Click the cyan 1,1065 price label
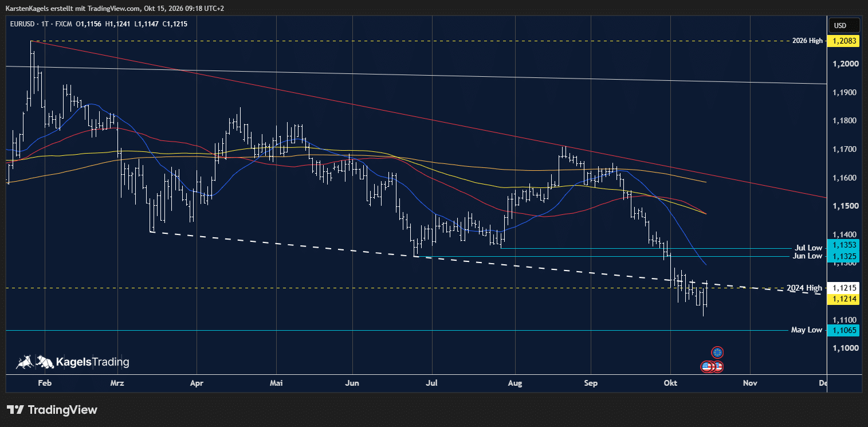This screenshot has width=868, height=427. tap(844, 330)
